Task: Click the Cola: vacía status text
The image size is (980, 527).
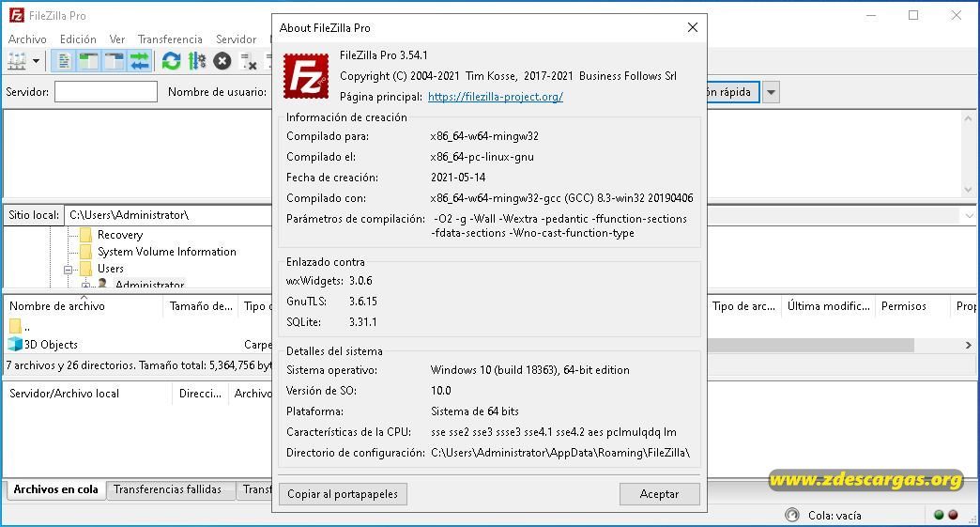Action: (835, 516)
